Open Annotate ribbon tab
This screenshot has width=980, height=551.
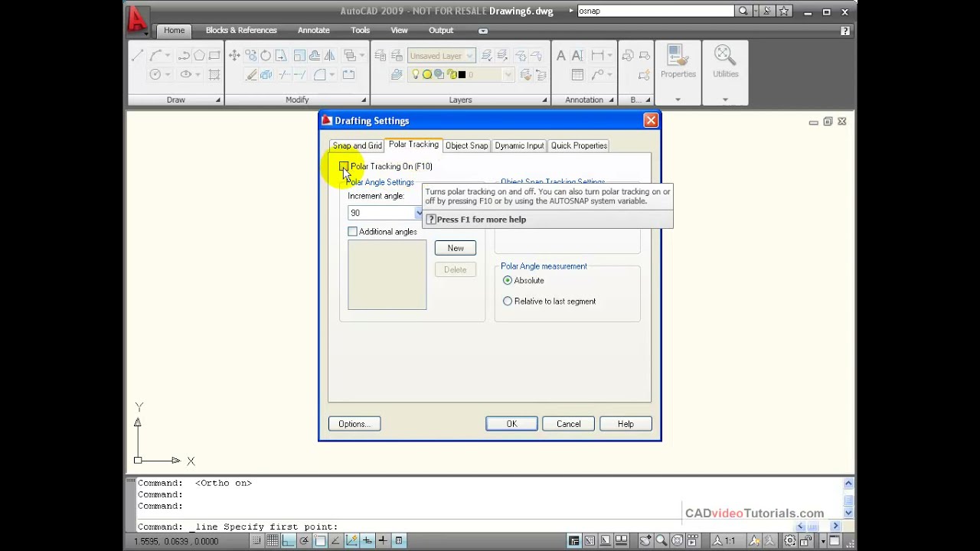(x=314, y=30)
